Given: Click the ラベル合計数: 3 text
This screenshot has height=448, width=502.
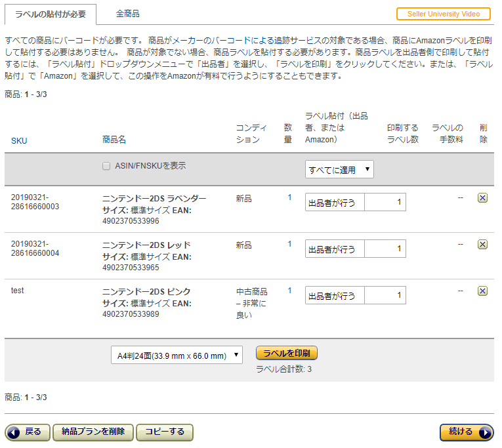Looking at the screenshot, I should point(283,369).
